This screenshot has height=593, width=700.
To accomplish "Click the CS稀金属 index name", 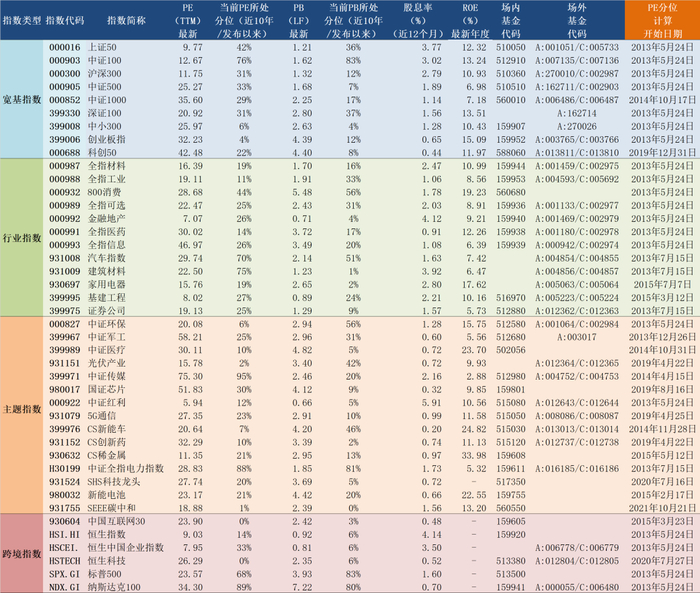I will (x=107, y=455).
